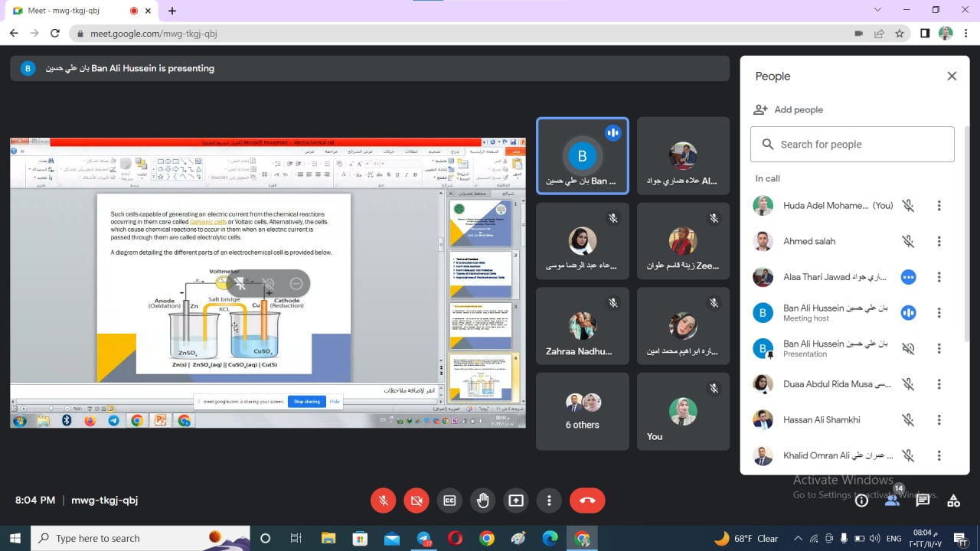The height and width of the screenshot is (551, 980).
Task: Turn on captions with the CC button
Action: (449, 500)
